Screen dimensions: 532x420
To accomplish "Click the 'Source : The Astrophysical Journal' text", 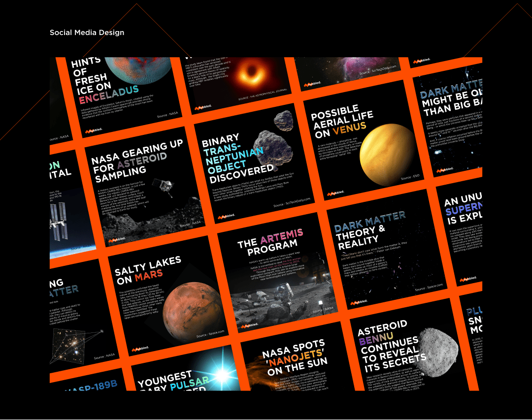I will (263, 94).
